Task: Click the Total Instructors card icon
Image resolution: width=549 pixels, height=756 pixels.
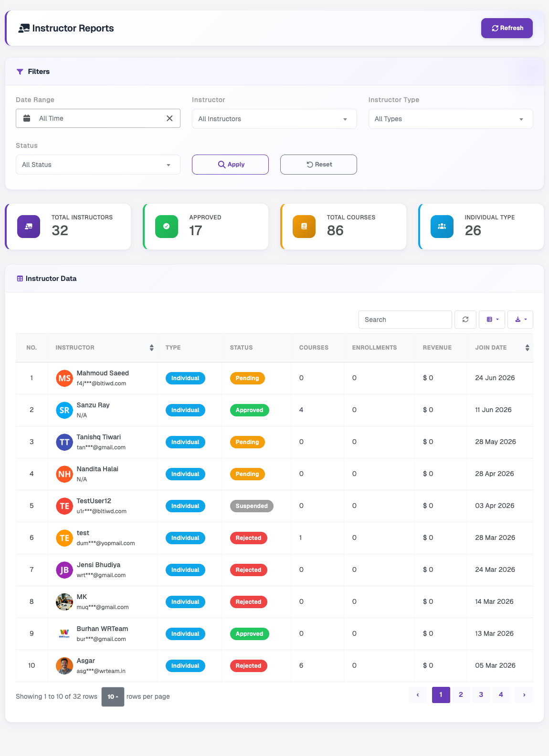Action: click(29, 227)
